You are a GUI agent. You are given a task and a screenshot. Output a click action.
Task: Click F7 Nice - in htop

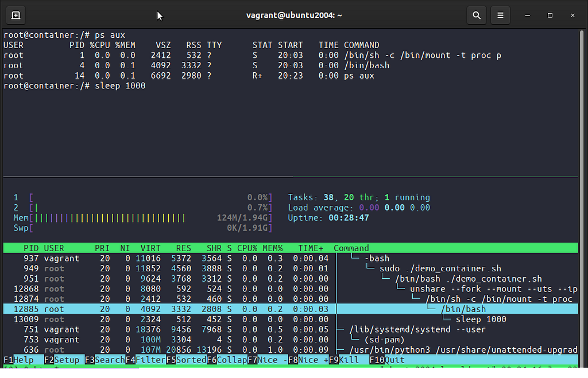click(268, 360)
